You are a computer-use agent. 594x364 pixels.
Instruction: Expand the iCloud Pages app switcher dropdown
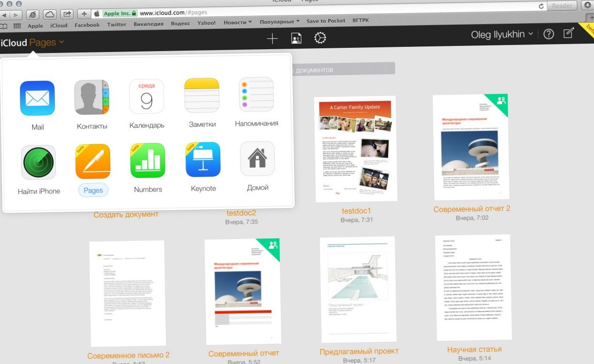click(32, 43)
